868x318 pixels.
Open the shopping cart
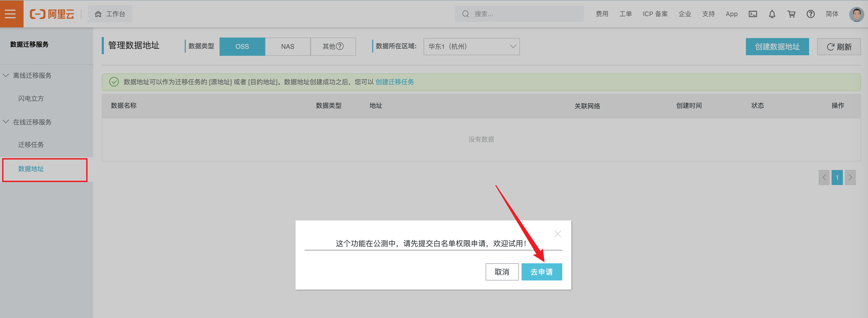tap(791, 14)
